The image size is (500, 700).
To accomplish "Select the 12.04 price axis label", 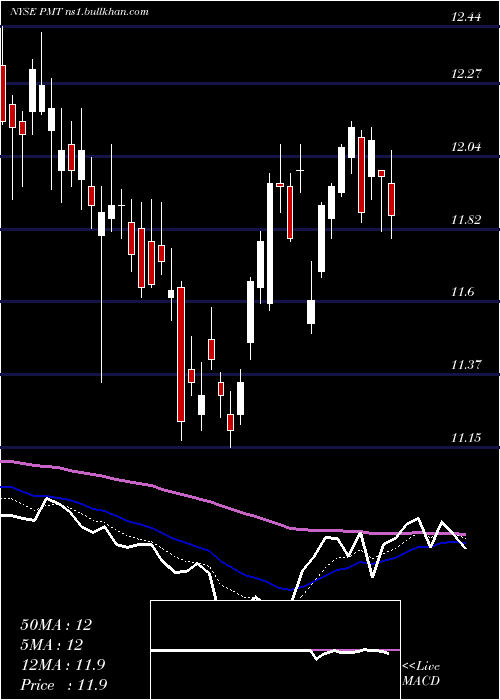I will [466, 147].
